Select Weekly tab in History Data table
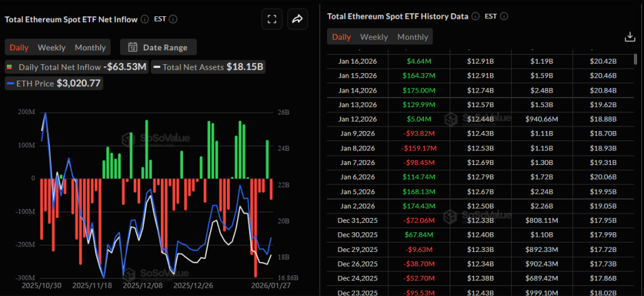644x296 pixels. [x=374, y=37]
